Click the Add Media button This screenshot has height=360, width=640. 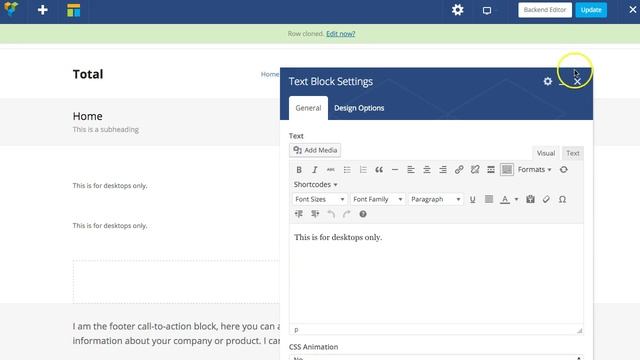[x=315, y=150]
